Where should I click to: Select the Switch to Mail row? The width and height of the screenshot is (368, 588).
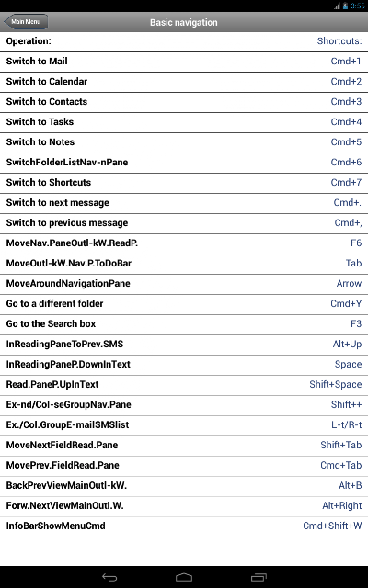pos(184,62)
